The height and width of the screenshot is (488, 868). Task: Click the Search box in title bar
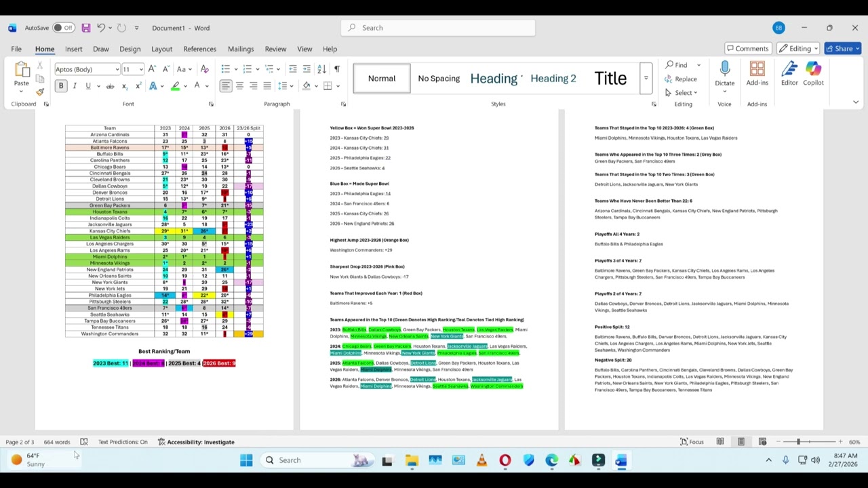(x=438, y=28)
